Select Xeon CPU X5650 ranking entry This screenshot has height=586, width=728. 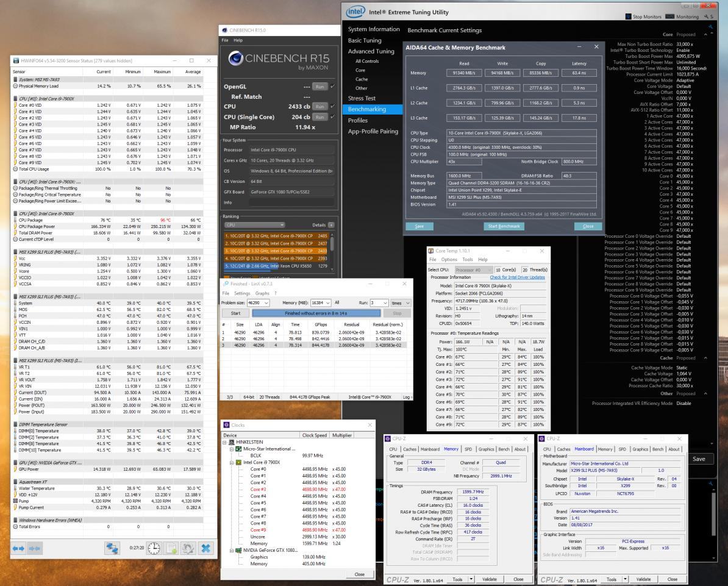(276, 266)
